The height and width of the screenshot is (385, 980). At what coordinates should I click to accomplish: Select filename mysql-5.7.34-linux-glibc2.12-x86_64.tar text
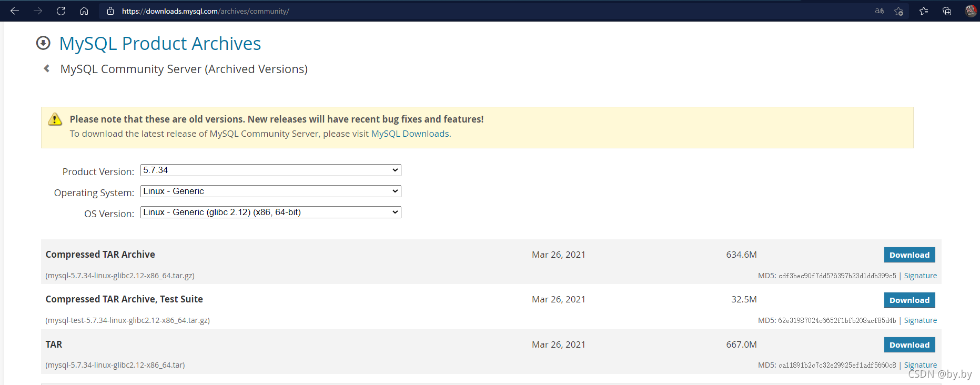tap(115, 365)
